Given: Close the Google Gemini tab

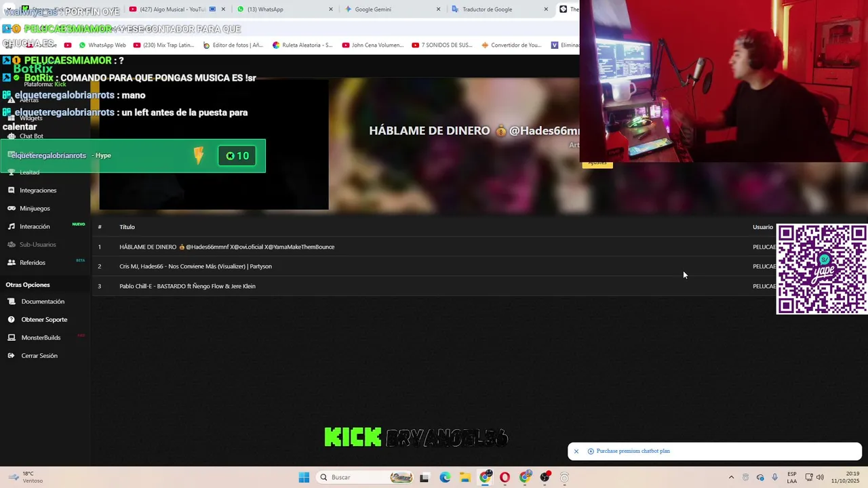Looking at the screenshot, I should (x=438, y=9).
